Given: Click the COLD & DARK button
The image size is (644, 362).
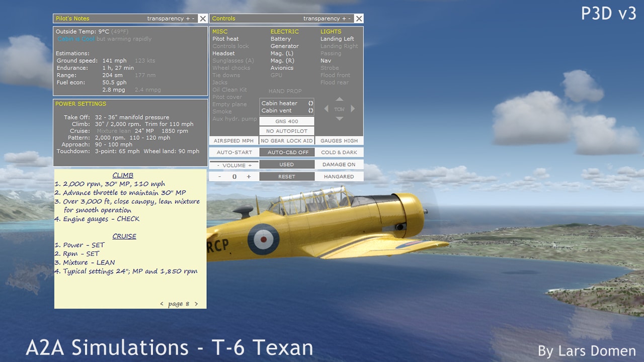Looking at the screenshot, I should pyautogui.click(x=339, y=152).
